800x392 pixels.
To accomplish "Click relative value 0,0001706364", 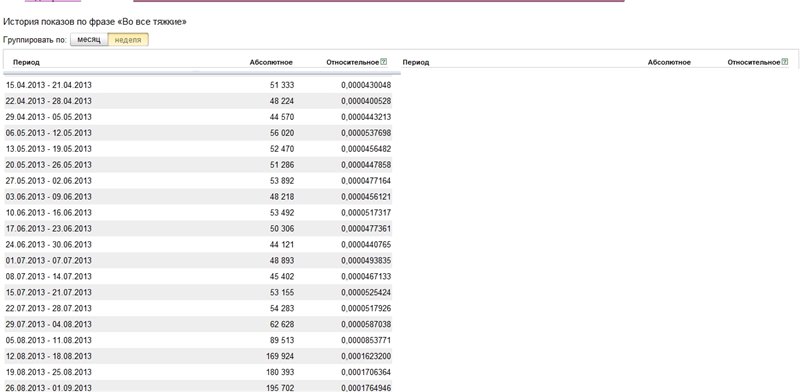I will click(366, 372).
